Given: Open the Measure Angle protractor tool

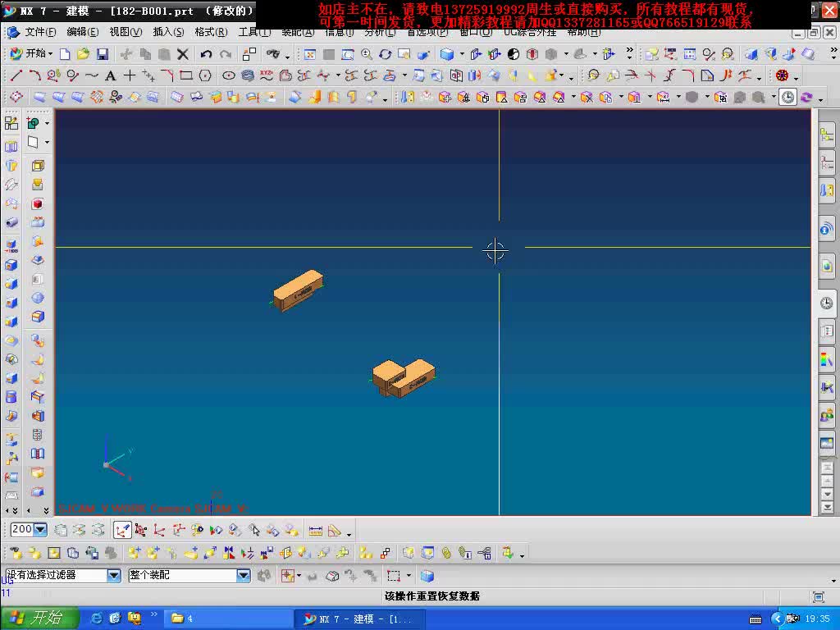Looking at the screenshot, I should click(x=335, y=531).
